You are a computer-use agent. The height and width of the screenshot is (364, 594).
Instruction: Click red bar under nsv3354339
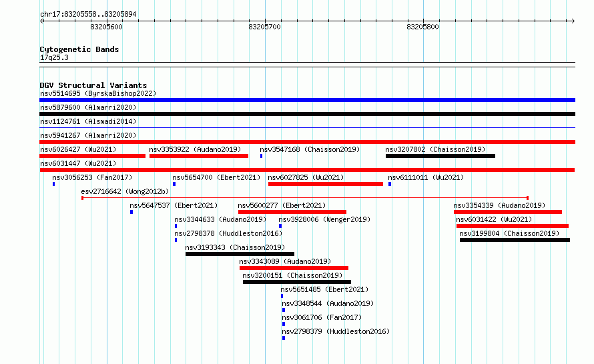[508, 212]
